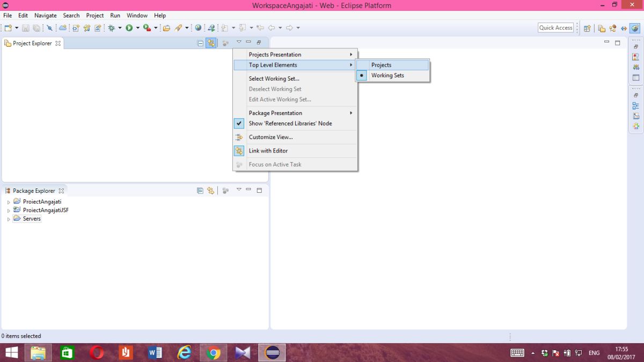Switch to the Project Explorer tab

[x=32, y=44]
